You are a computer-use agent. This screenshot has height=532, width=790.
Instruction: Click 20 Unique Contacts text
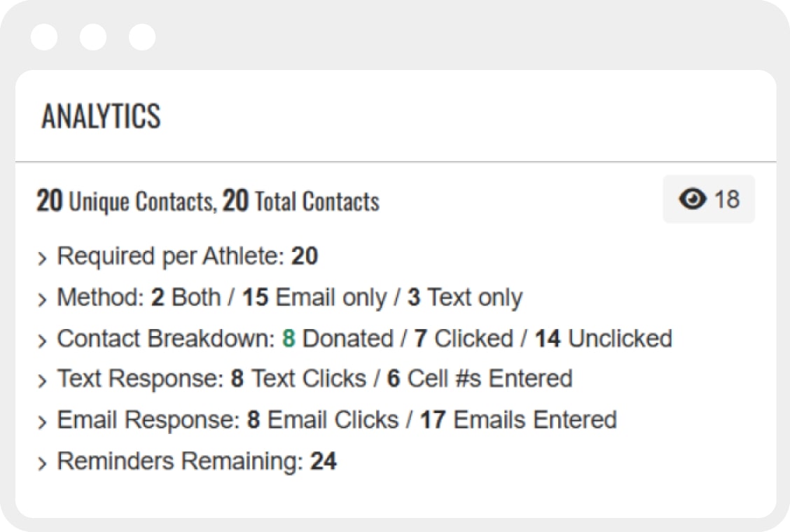pos(126,201)
